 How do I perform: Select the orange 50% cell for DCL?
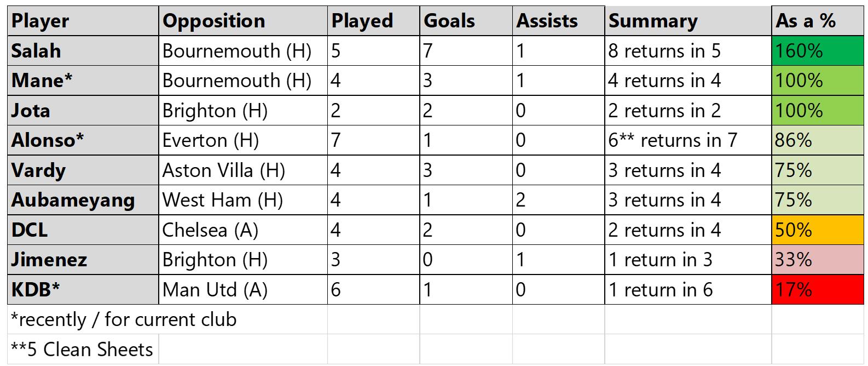click(817, 230)
